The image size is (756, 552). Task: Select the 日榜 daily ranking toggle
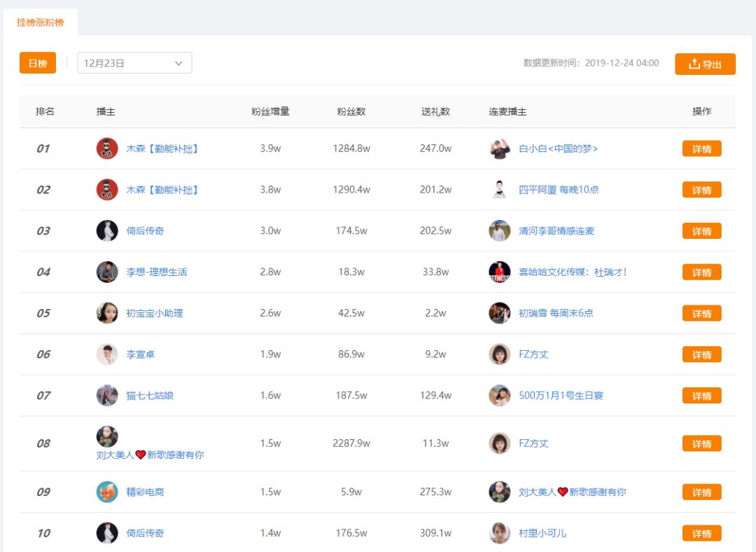[x=38, y=63]
